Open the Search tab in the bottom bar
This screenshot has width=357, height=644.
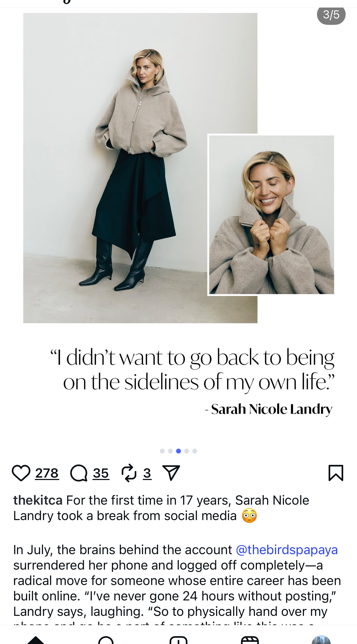[106, 640]
